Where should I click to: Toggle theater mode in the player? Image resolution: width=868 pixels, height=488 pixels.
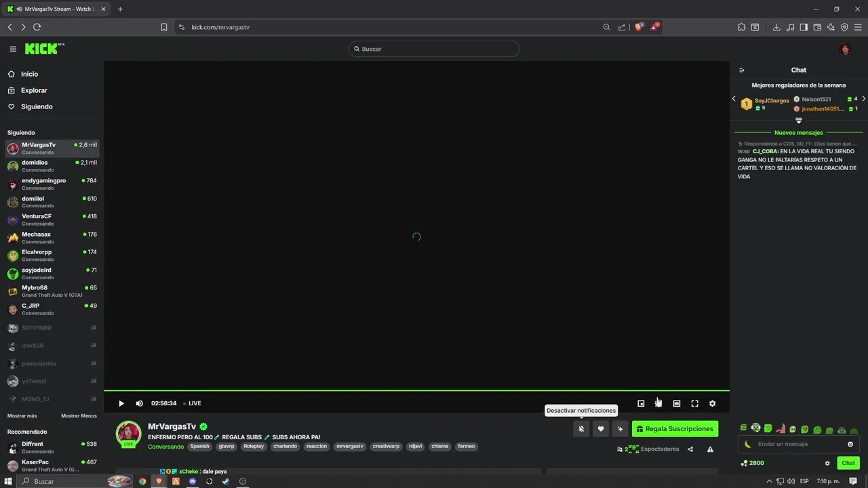click(677, 403)
